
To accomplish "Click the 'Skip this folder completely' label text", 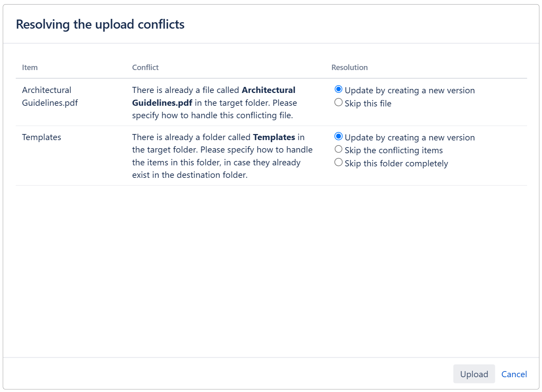I will tap(396, 163).
